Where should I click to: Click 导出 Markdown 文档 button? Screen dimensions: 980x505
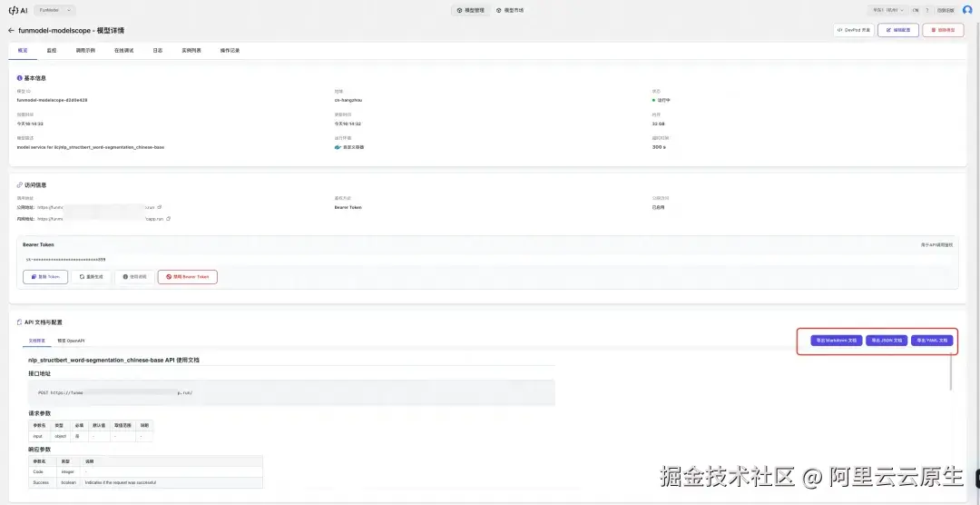point(837,341)
